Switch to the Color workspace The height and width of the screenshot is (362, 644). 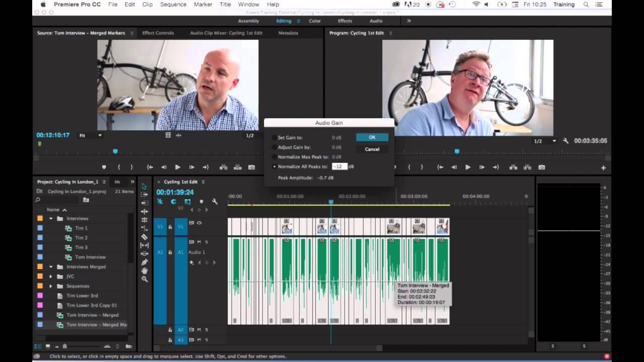point(315,21)
